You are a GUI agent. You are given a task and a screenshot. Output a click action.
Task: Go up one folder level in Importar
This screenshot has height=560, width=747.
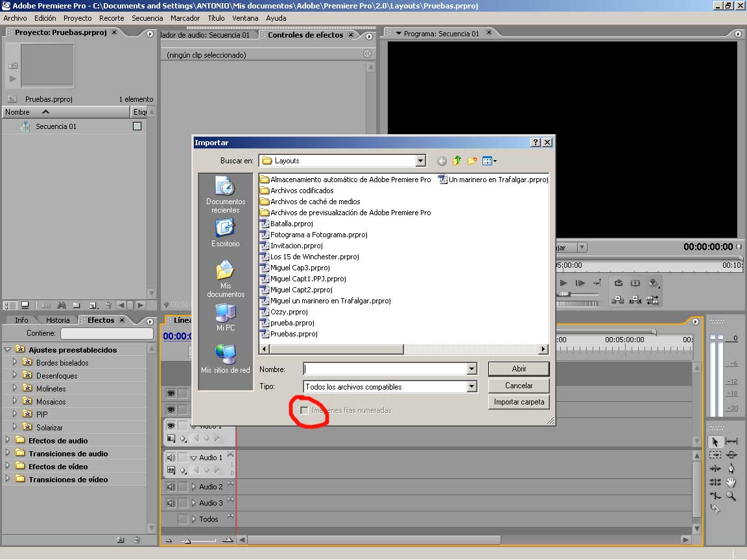coord(457,161)
